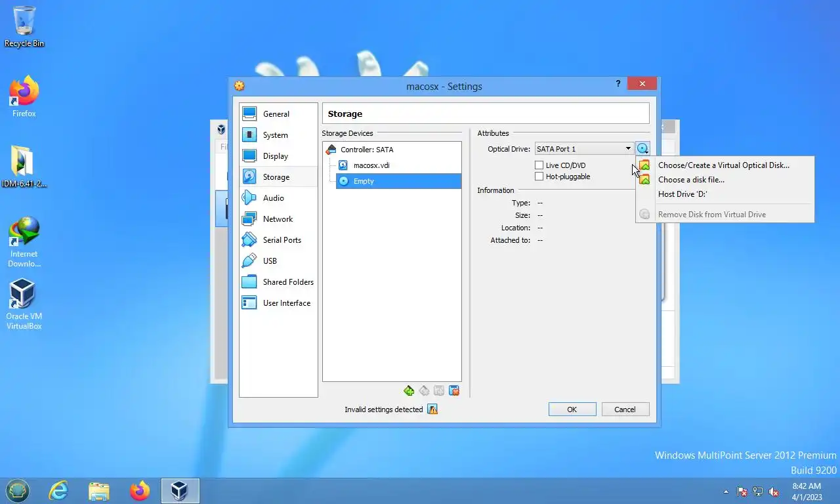Open the System settings category
This screenshot has height=504, width=840.
pos(278,135)
